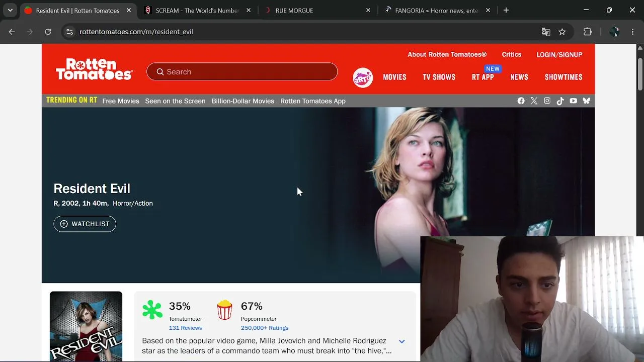
Task: Expand the movie synopsis chevron
Action: click(401, 341)
